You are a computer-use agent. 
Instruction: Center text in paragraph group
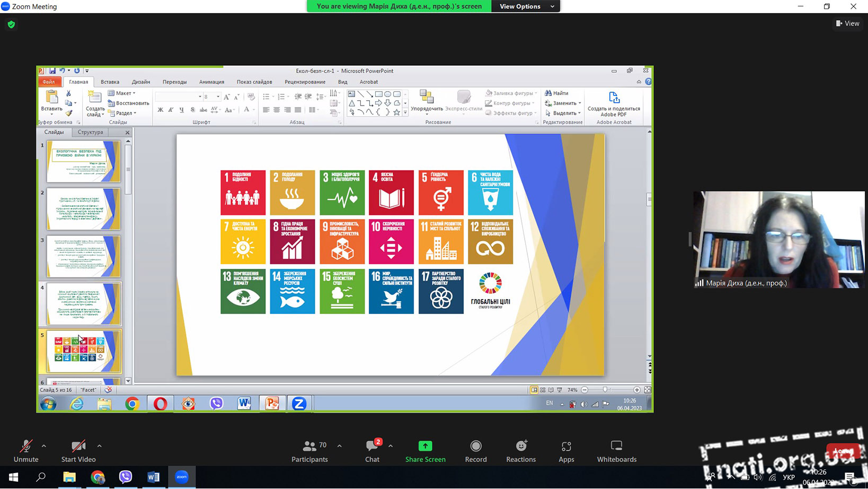click(277, 110)
